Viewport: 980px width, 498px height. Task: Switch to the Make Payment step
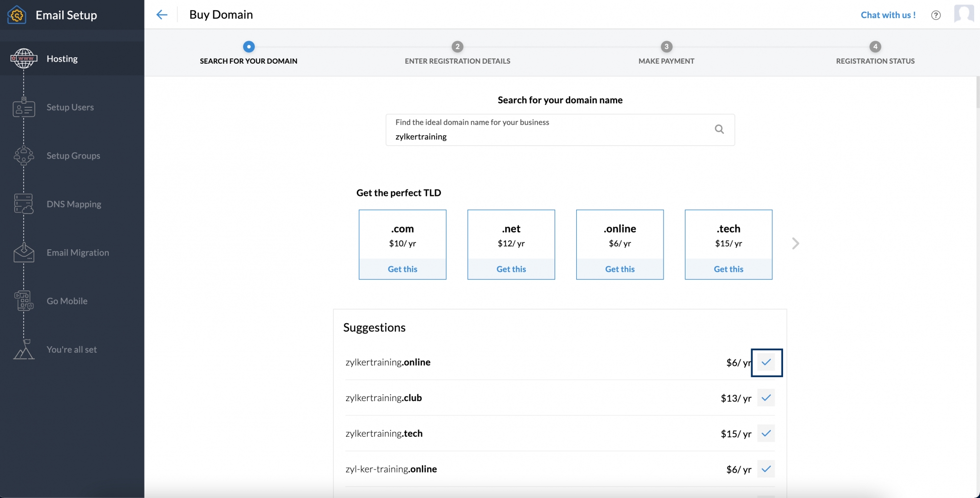pyautogui.click(x=666, y=47)
